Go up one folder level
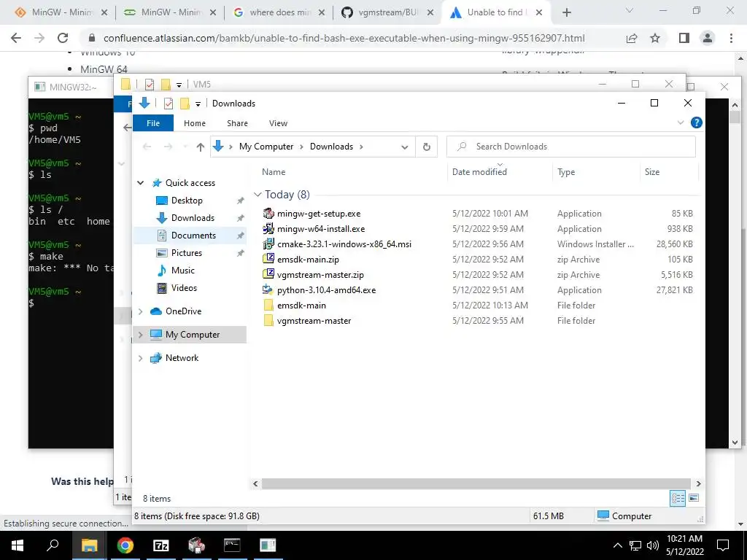This screenshot has height=560, width=747. point(200,147)
